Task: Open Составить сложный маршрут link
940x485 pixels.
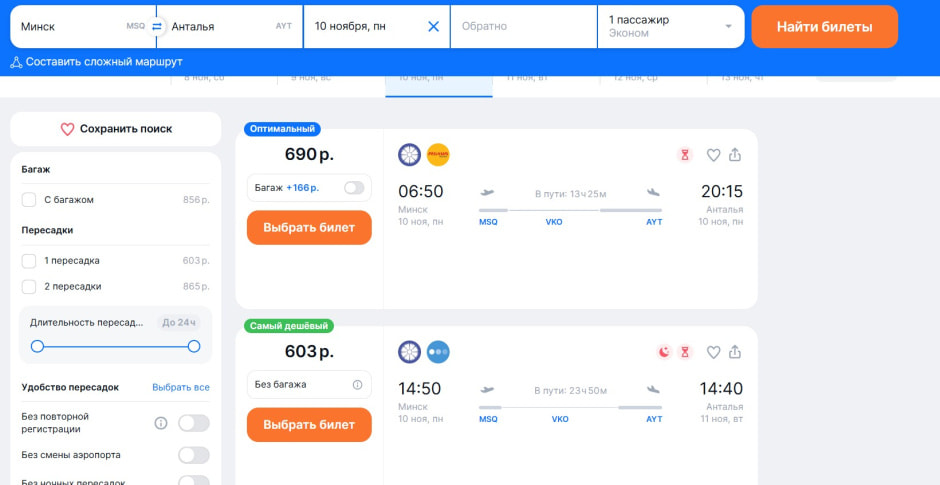Action: (x=97, y=62)
